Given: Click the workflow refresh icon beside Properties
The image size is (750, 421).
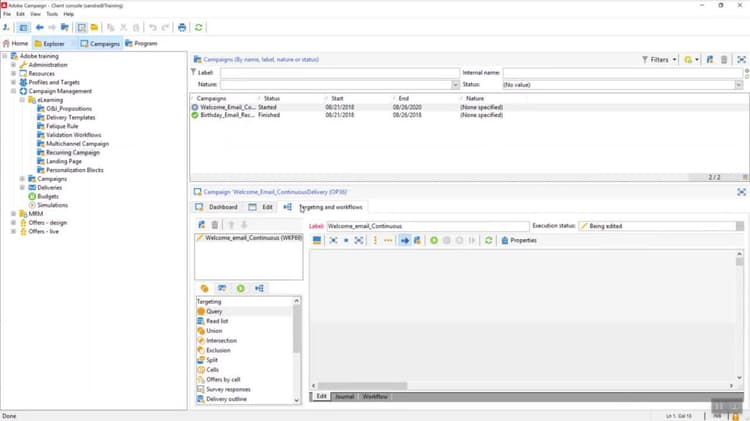Looking at the screenshot, I should [488, 240].
